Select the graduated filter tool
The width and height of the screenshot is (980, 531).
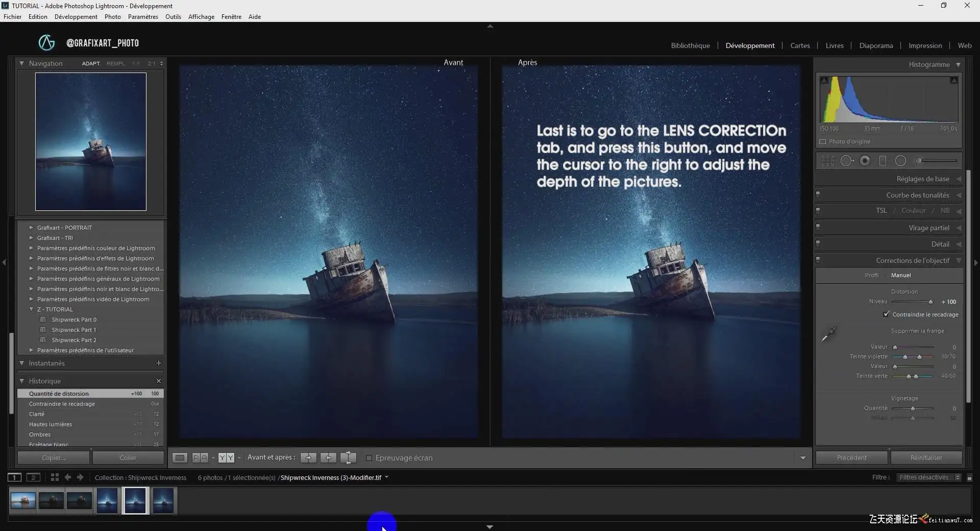(x=883, y=161)
